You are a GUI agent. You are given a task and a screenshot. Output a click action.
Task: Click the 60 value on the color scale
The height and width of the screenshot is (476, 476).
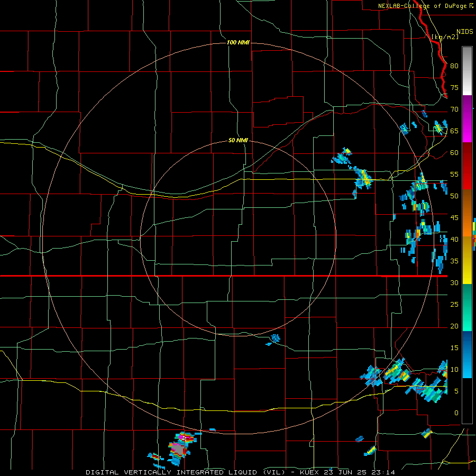pos(454,153)
